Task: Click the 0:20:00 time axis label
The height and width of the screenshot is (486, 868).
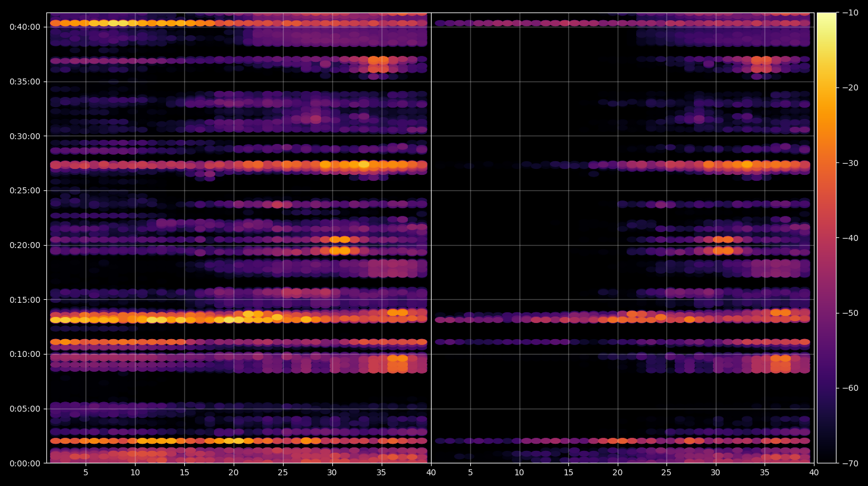Action: (25, 245)
